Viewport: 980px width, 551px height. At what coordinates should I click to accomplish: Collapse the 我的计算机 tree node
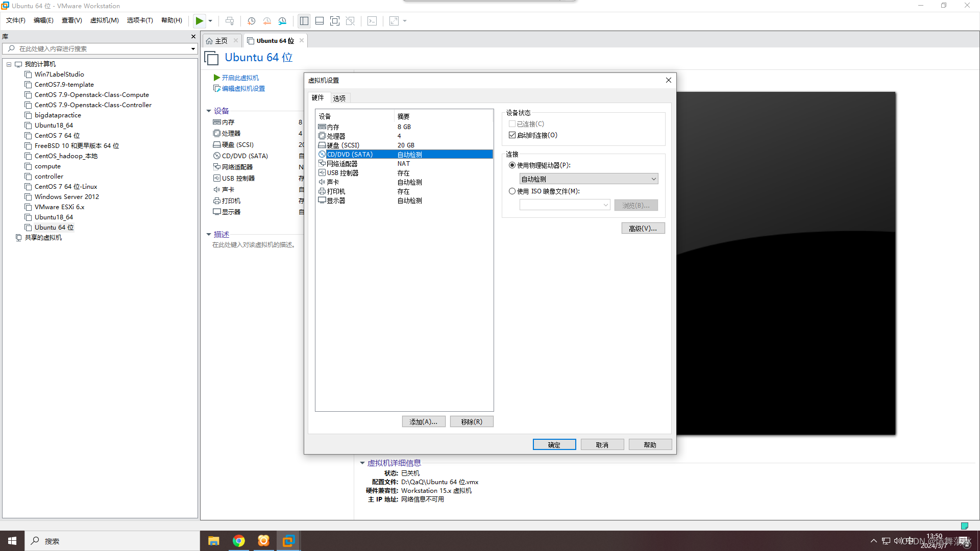tap(9, 64)
